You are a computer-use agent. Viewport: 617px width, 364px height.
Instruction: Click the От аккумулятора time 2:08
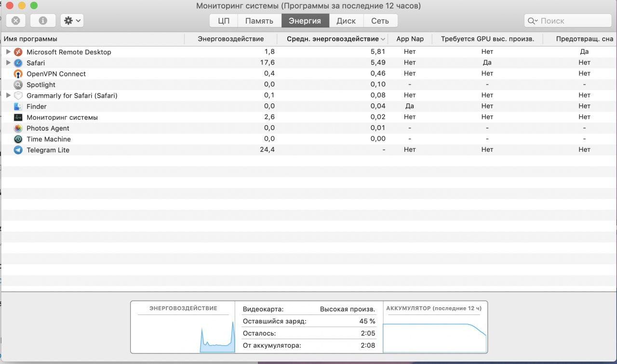368,345
